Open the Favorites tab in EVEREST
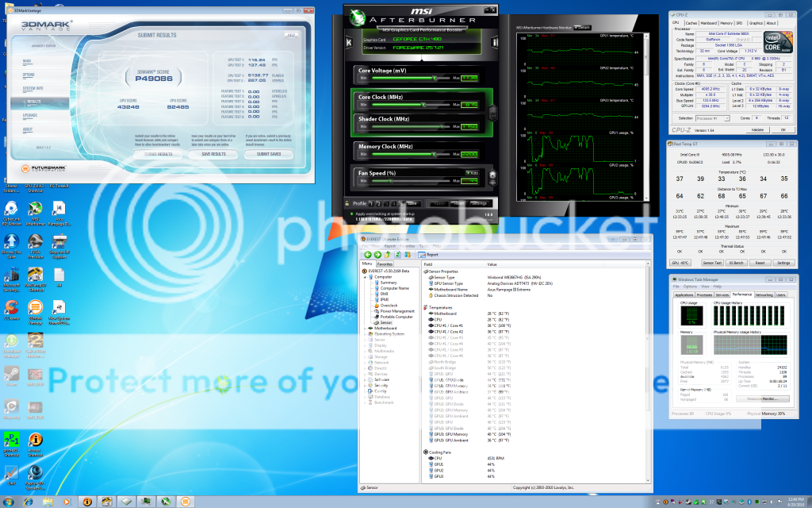Viewport: 812px width, 508px height. (385, 264)
